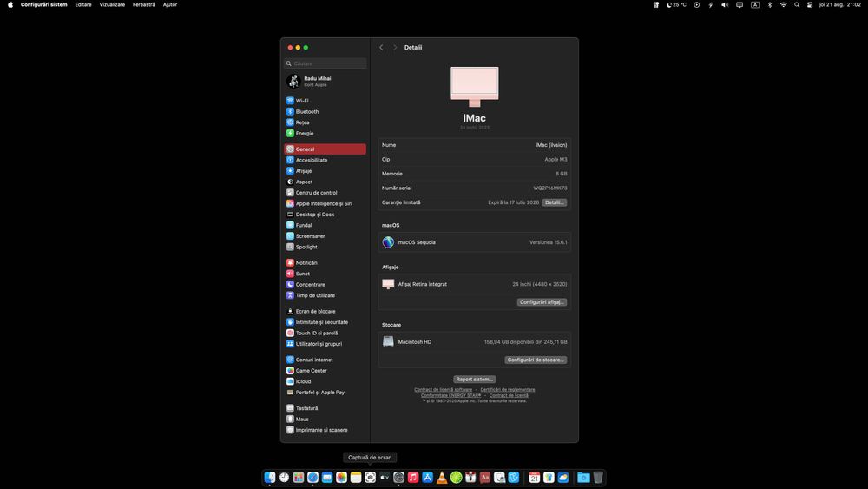Open Conformitate ENERGY STAR link
868x489 pixels.
pyautogui.click(x=450, y=395)
